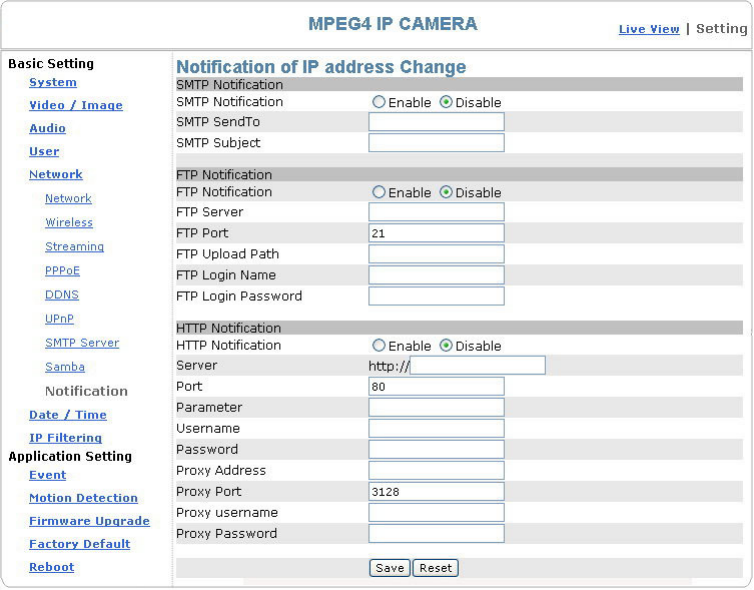The height and width of the screenshot is (590, 754).
Task: Focus the Proxy Address input field
Action: [436, 470]
